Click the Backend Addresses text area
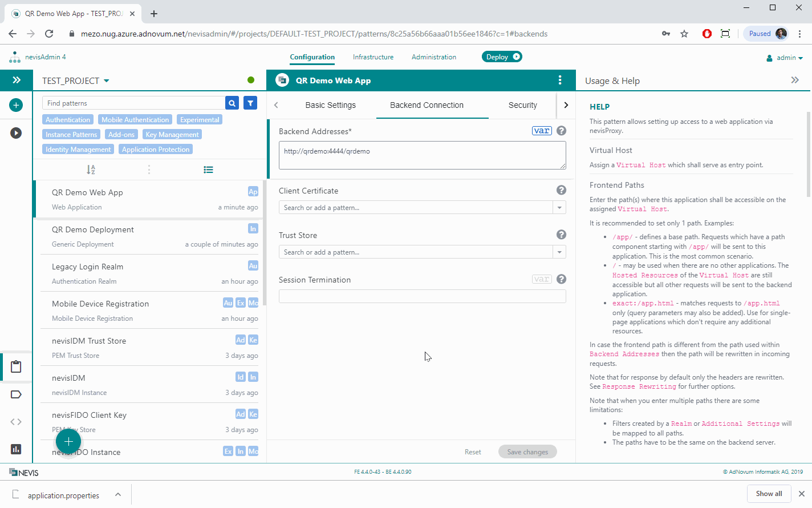Image resolution: width=812 pixels, height=508 pixels. pyautogui.click(x=423, y=155)
